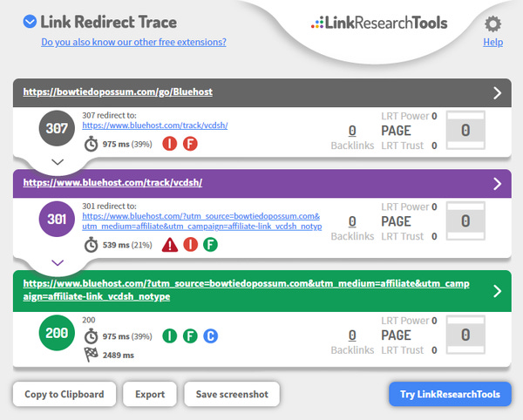Viewport: 523px width, 420px height.
Task: Click the stopwatch icon in the 200 row
Action: (x=91, y=336)
